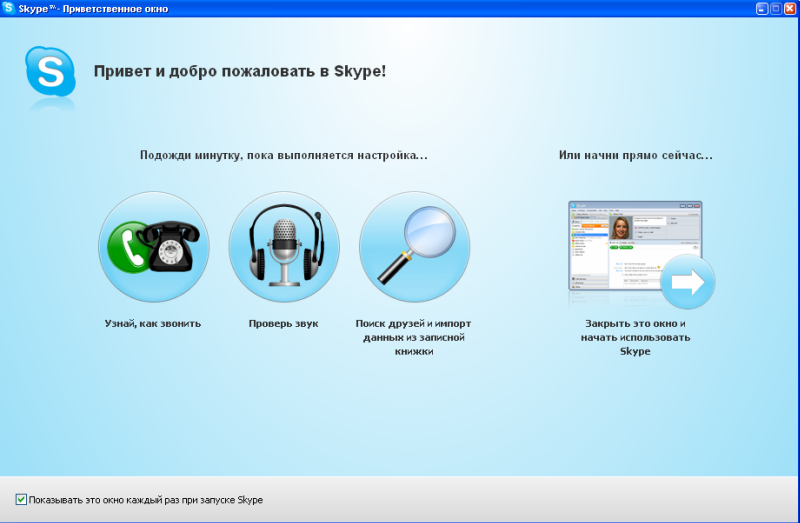The width and height of the screenshot is (800, 523).
Task: Open "Поиск друзей и импорт данных" link
Action: [x=413, y=337]
